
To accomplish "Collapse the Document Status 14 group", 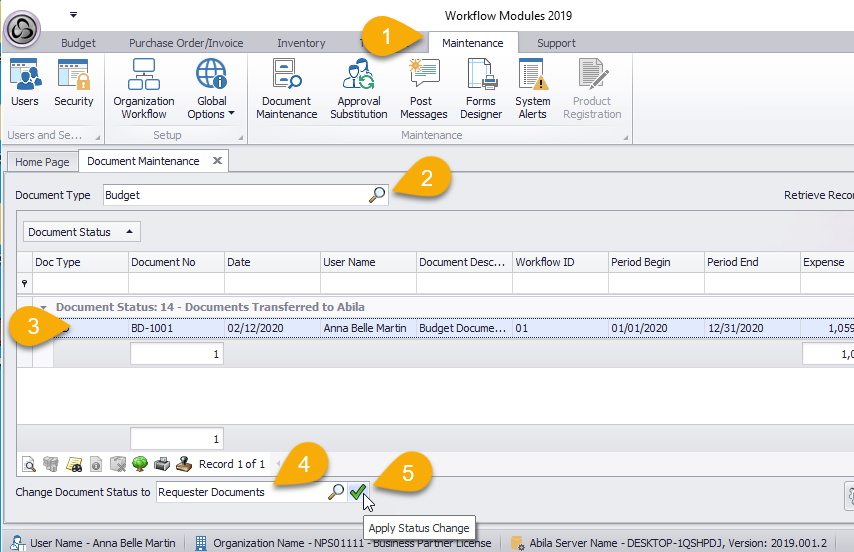I will coord(44,307).
